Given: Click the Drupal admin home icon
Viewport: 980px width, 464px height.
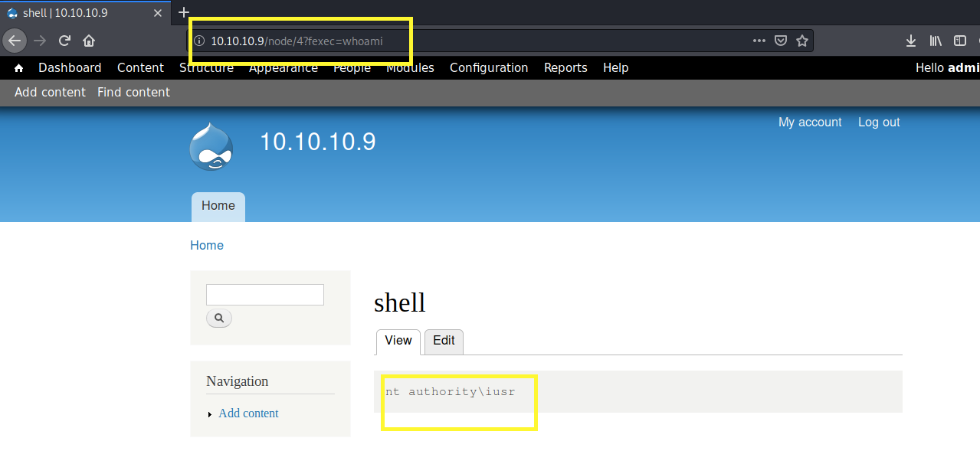Looking at the screenshot, I should 19,68.
